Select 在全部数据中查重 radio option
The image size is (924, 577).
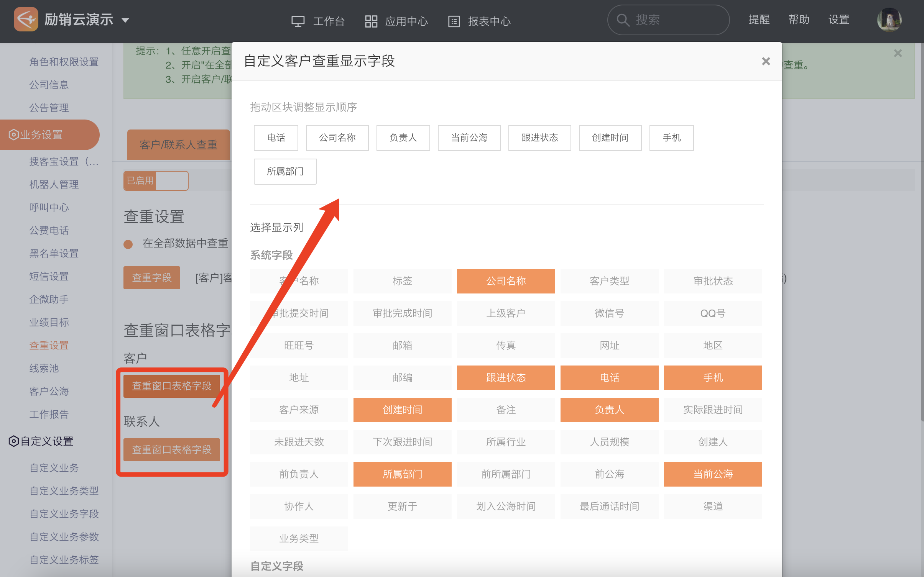point(128,244)
